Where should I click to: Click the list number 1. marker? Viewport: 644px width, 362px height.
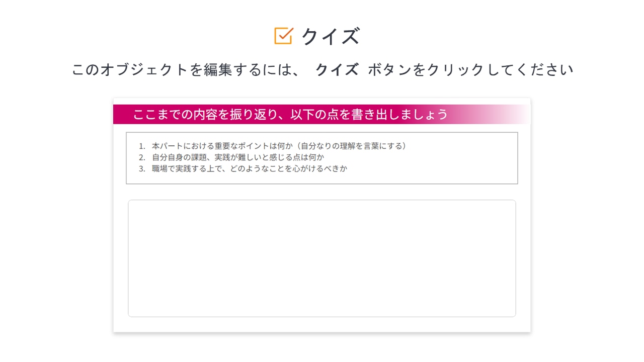pos(142,146)
